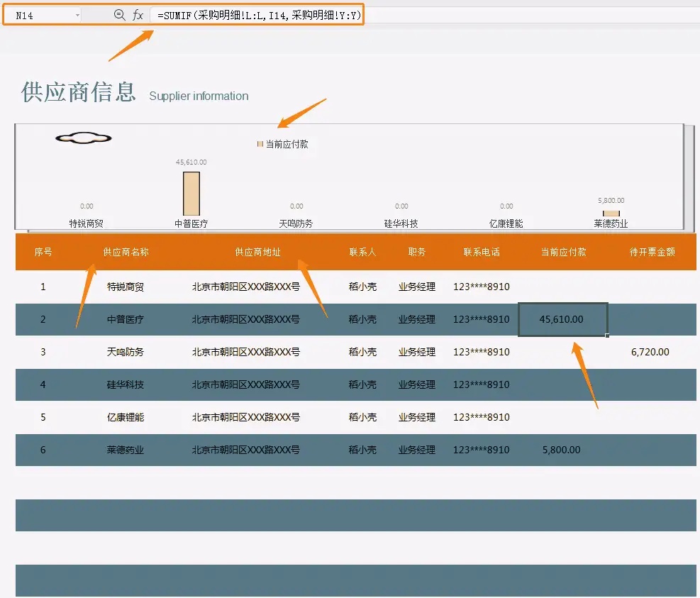The height and width of the screenshot is (598, 700).
Task: Open the Name Box dropdown arrow
Action: pos(77,15)
